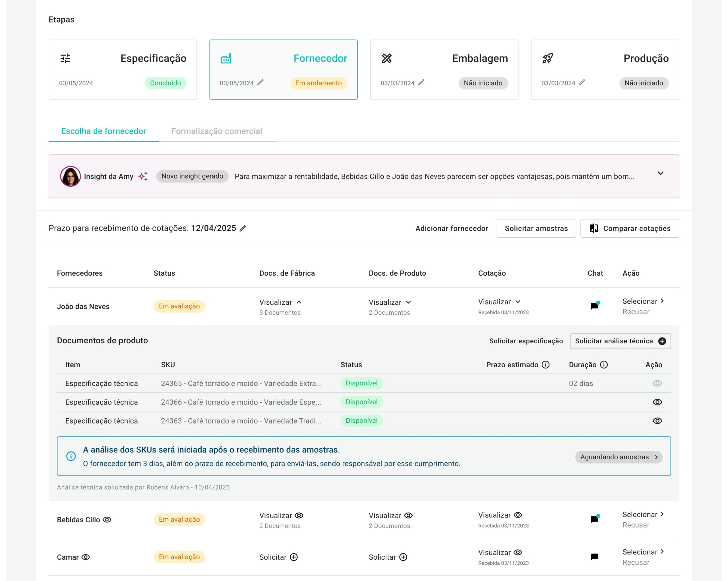Click Recusar for João das Neves
Image resolution: width=728 pixels, height=581 pixels.
tap(636, 312)
